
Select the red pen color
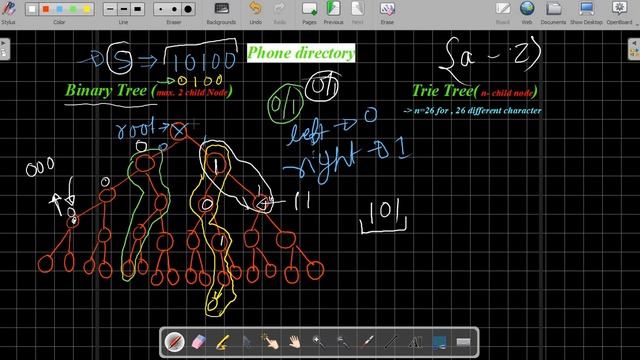tap(46, 9)
